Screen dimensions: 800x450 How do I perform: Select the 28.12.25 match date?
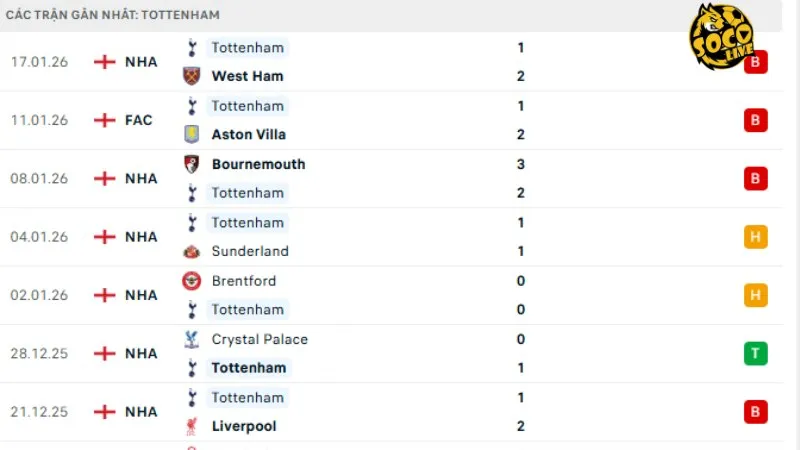tap(41, 353)
